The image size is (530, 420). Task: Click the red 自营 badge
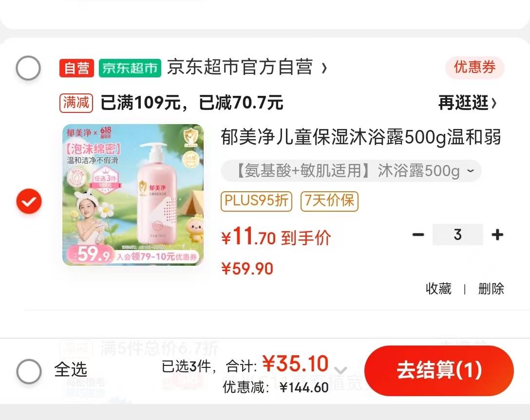(x=76, y=68)
